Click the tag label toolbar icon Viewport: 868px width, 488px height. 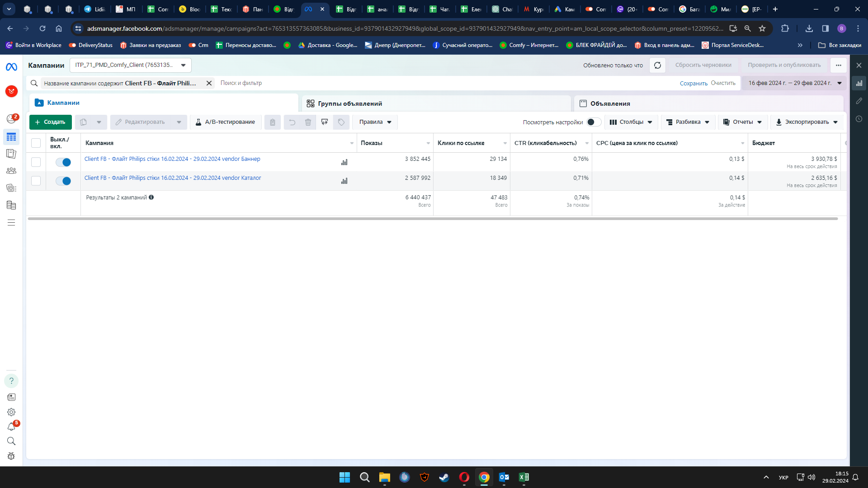341,122
